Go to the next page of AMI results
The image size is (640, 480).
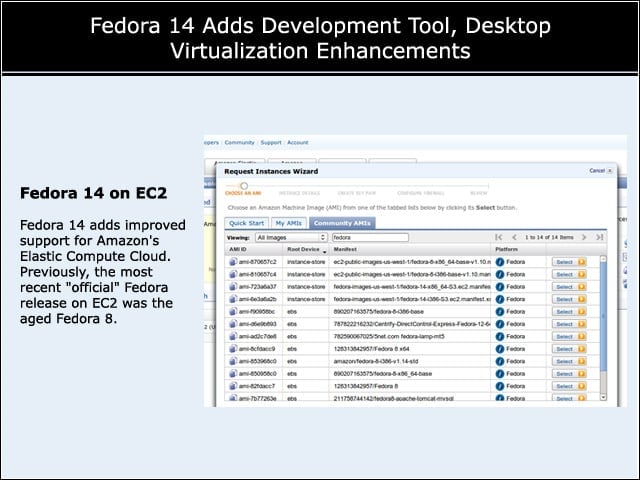click(584, 237)
